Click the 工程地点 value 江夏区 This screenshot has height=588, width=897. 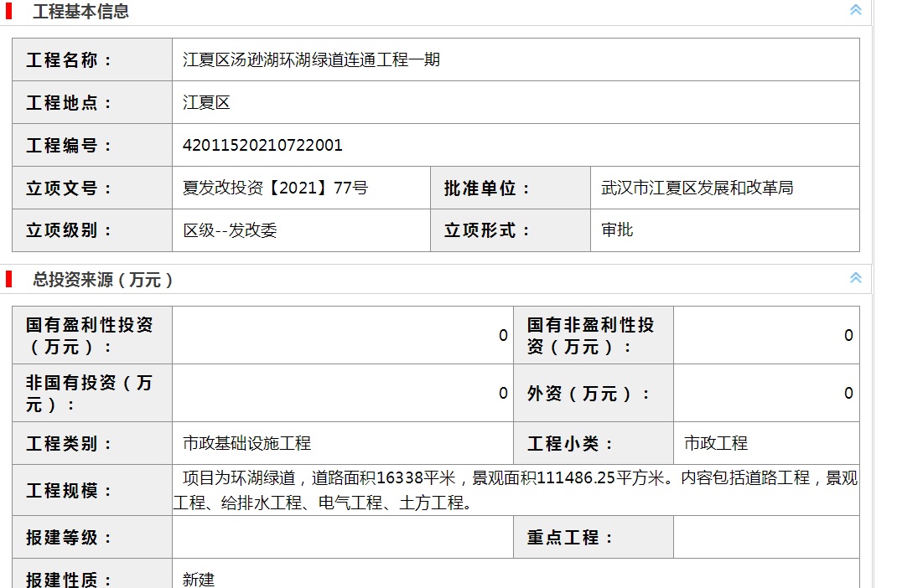click(206, 103)
